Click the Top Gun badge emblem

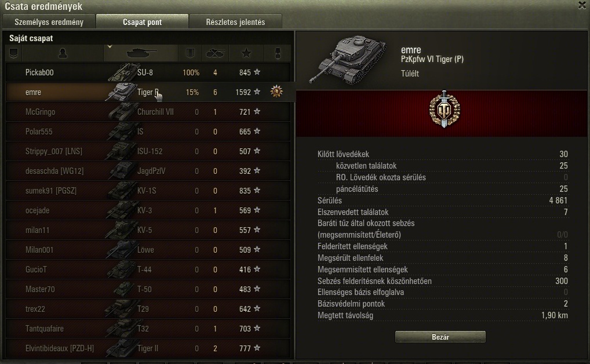coord(445,110)
